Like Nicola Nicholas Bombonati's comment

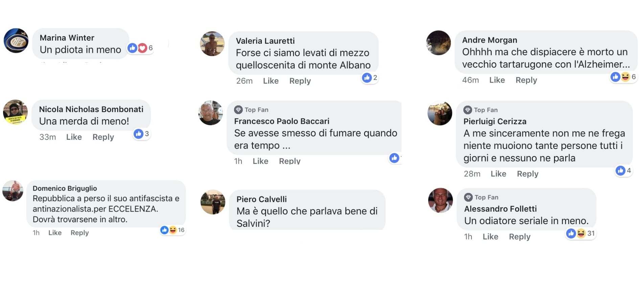(74, 137)
